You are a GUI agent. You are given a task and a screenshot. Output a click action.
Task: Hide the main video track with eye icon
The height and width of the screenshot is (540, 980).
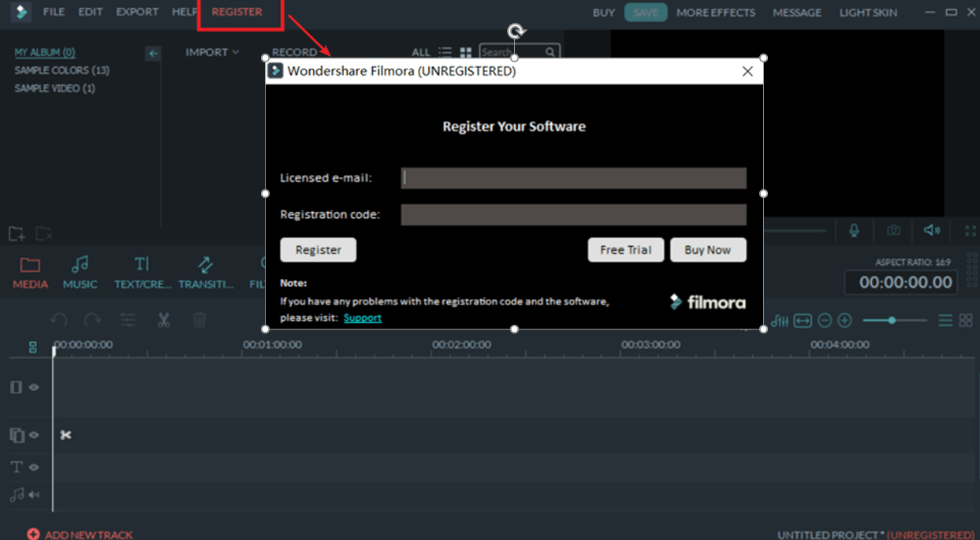34,387
